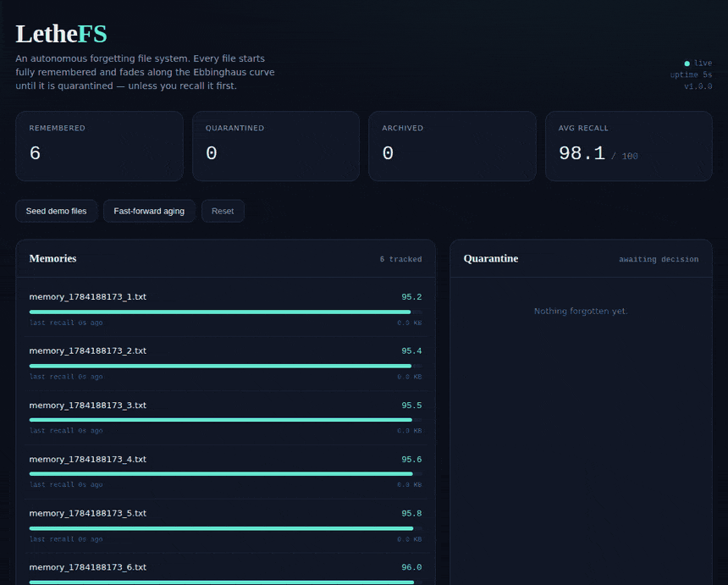Click the live status indicator dot

687,63
